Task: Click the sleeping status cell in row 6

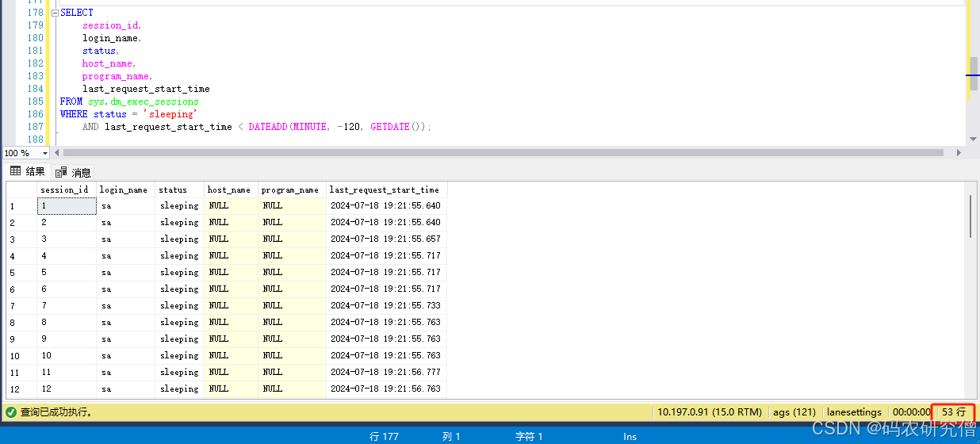Action: (x=180, y=289)
